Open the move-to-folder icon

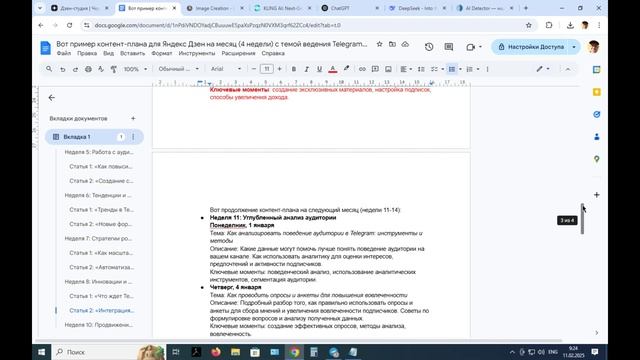tap(392, 44)
